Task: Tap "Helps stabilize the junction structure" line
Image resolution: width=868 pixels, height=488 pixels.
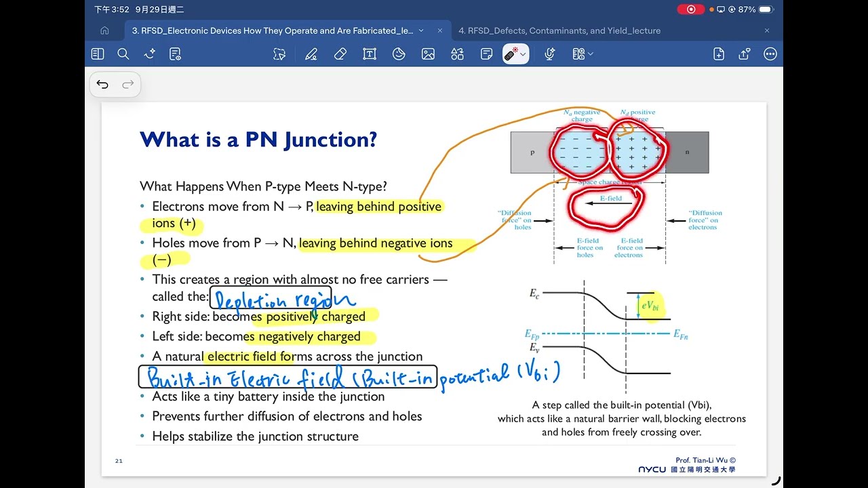Action: [256, 436]
